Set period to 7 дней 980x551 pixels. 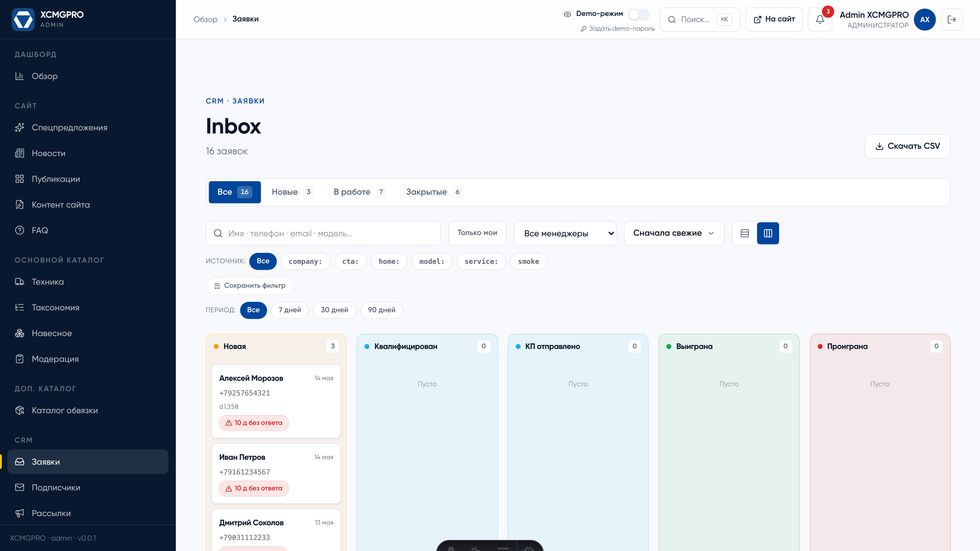click(x=289, y=310)
